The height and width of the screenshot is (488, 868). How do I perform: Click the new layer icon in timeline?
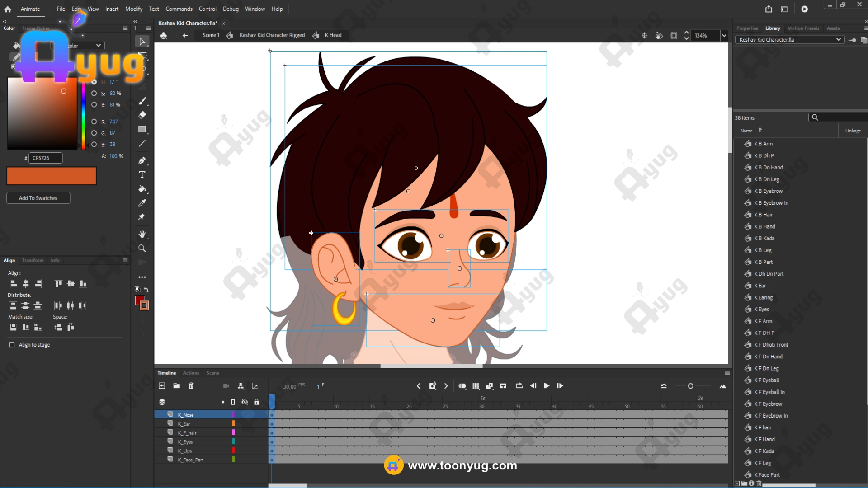coord(162,386)
